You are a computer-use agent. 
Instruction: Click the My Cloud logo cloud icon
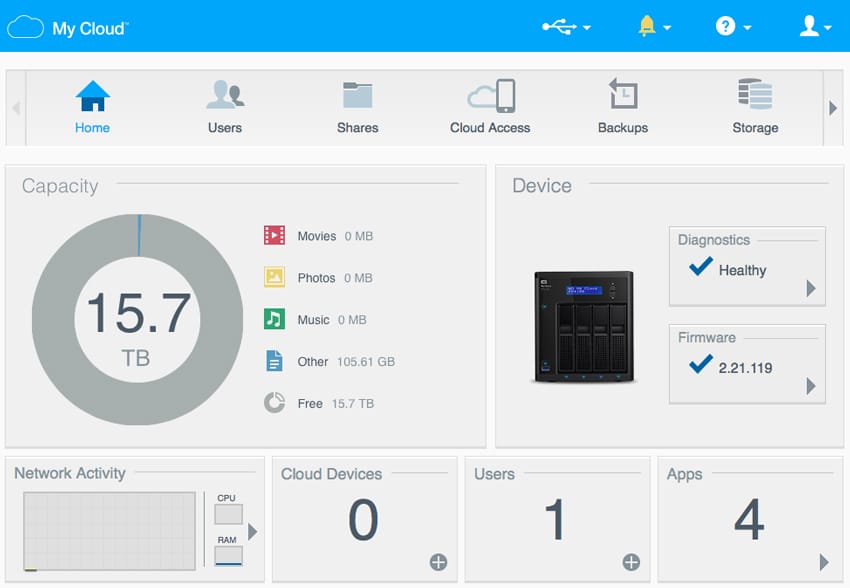(25, 27)
